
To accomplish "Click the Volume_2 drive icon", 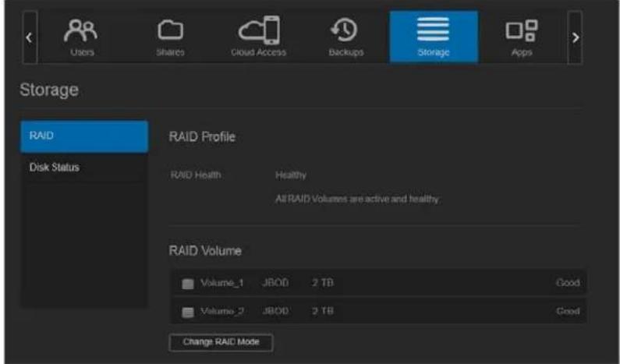I will tap(188, 313).
